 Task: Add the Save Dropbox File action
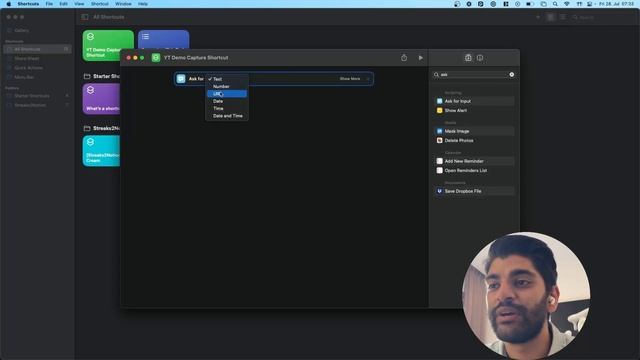coord(474,191)
